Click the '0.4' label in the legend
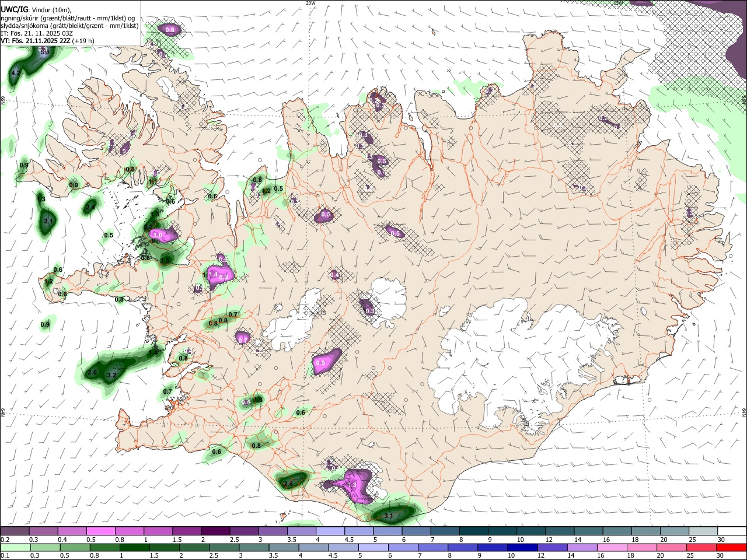Image resolution: width=747 pixels, height=560 pixels. point(61,540)
